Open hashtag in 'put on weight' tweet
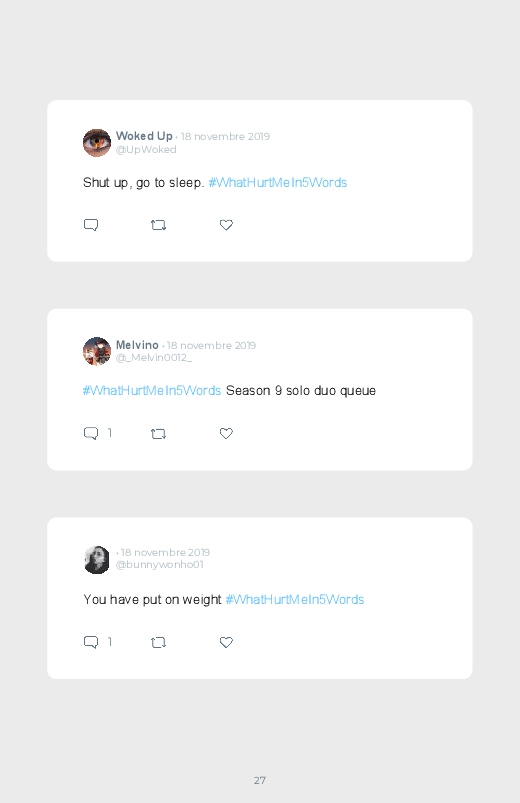This screenshot has width=520, height=803. click(x=295, y=600)
